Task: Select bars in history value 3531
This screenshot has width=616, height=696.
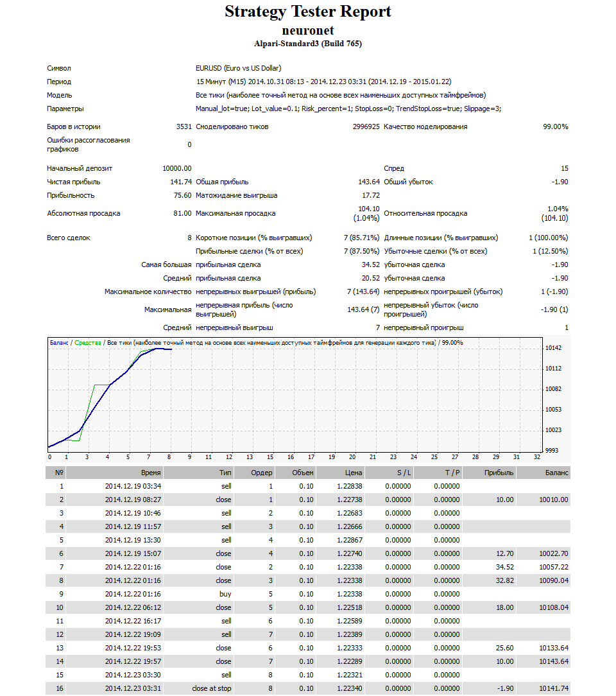Action: click(x=184, y=126)
